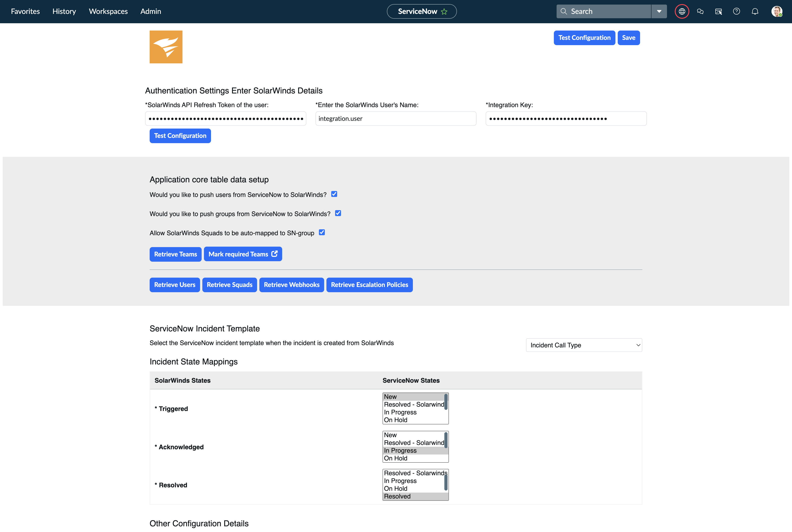
Task: Select On Hold in Resolved state list
Action: tap(414, 488)
